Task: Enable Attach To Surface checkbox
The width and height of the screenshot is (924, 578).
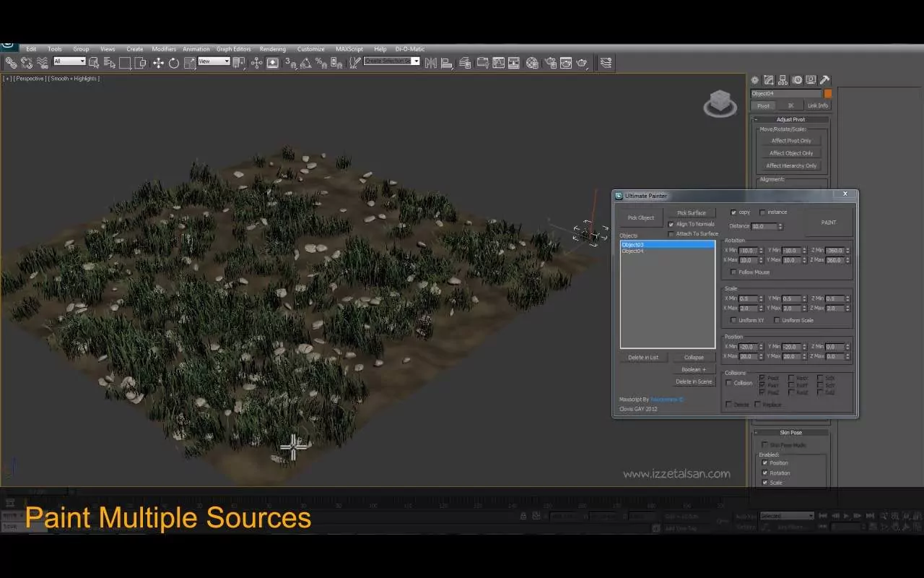Action: [671, 234]
